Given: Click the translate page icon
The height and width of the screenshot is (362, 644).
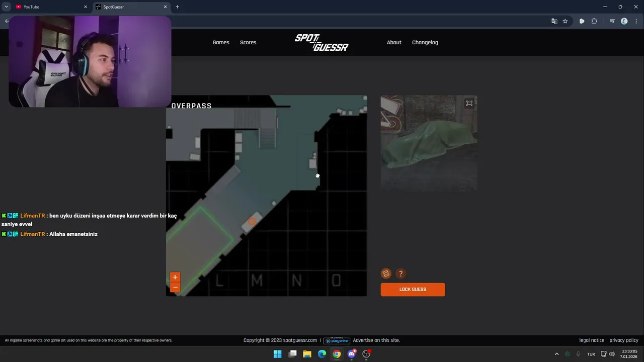Looking at the screenshot, I should click(x=554, y=21).
